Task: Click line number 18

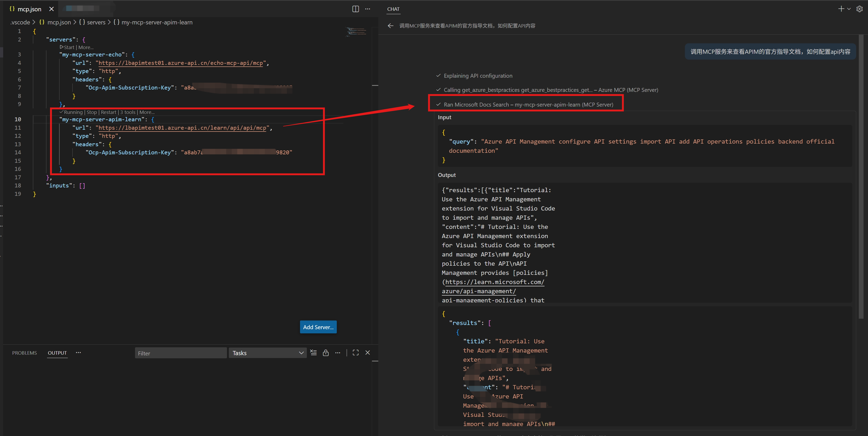Action: [x=18, y=186]
